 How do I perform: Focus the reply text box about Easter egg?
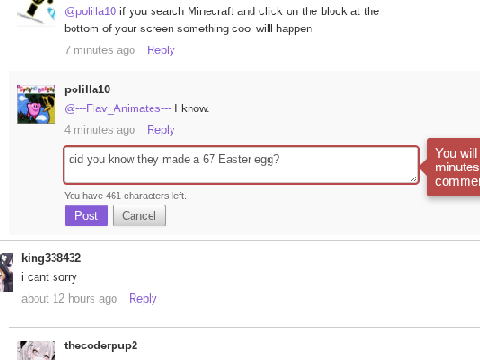coord(241,165)
